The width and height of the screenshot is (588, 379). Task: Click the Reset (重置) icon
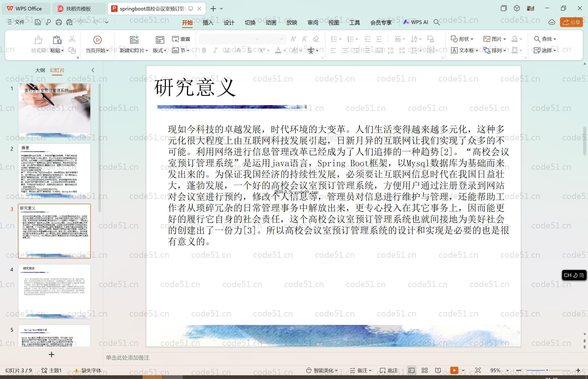point(181,39)
